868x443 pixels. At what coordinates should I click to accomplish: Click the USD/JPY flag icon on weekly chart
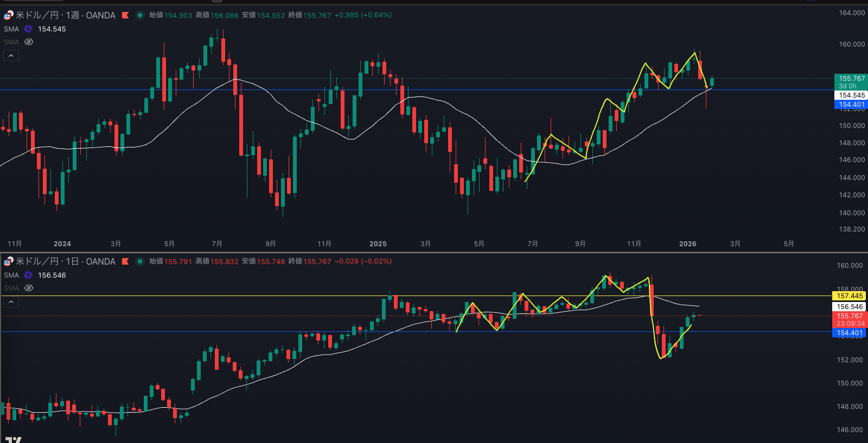click(8, 16)
